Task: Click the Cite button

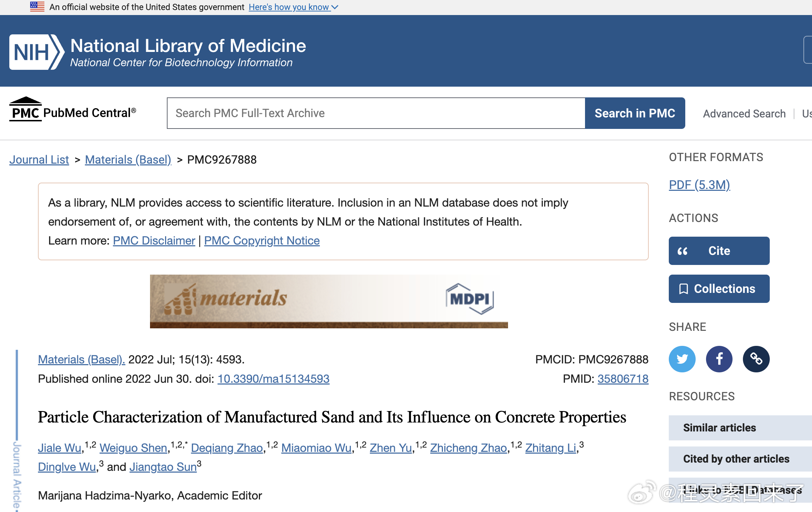Action: tap(719, 251)
